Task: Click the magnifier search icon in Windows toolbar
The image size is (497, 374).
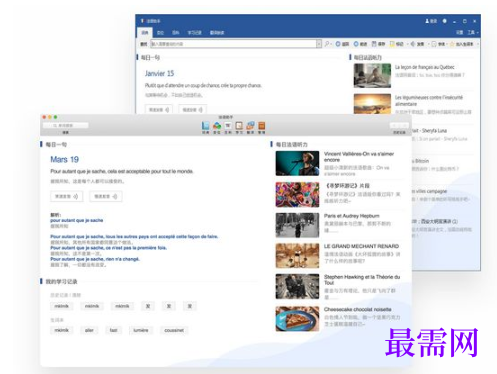Action: (x=327, y=44)
